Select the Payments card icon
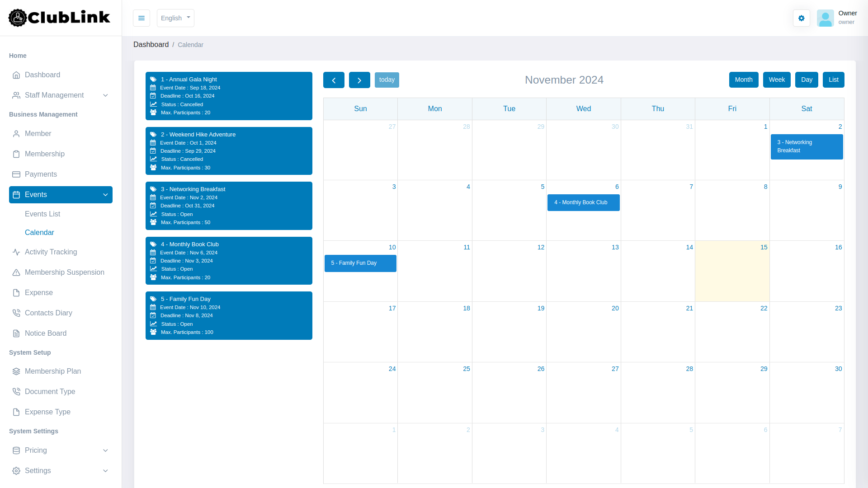The width and height of the screenshot is (868, 488). [16, 174]
